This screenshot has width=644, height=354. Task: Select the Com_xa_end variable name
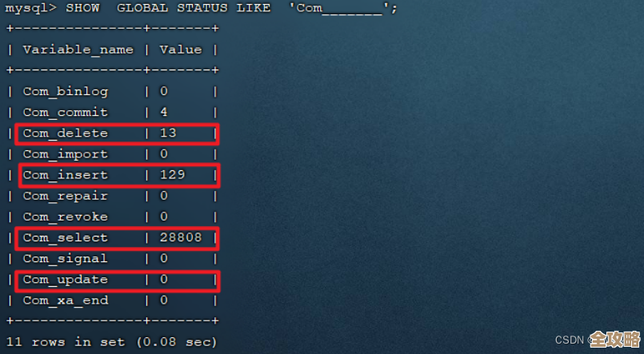point(65,300)
